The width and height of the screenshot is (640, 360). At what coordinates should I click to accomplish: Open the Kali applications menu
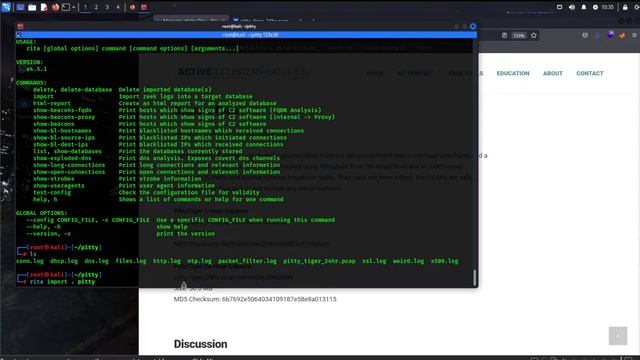[6, 7]
